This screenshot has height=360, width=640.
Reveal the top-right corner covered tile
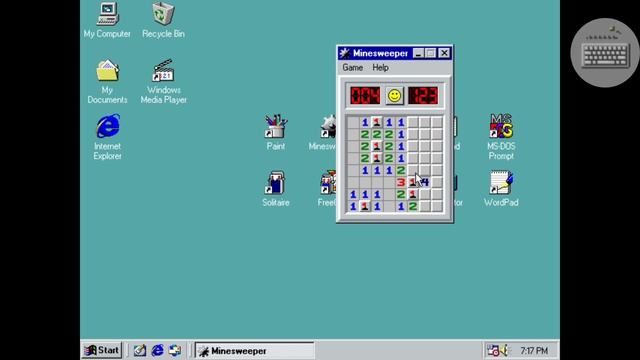(437, 122)
